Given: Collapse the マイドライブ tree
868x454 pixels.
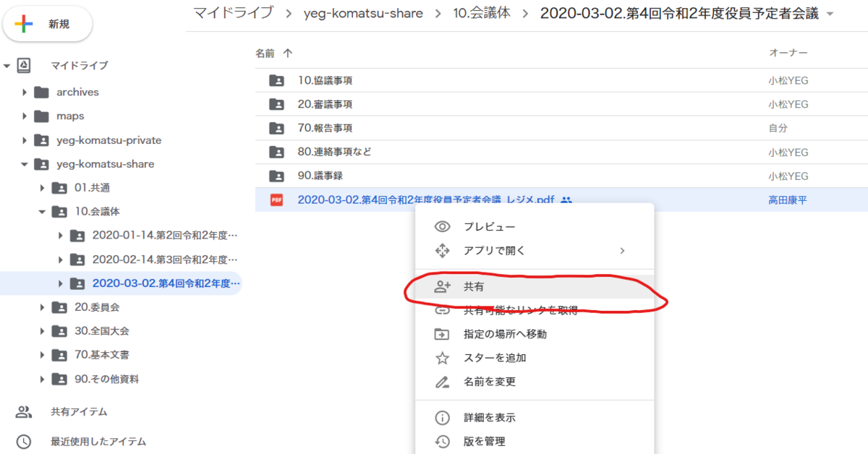Looking at the screenshot, I should click(7, 66).
